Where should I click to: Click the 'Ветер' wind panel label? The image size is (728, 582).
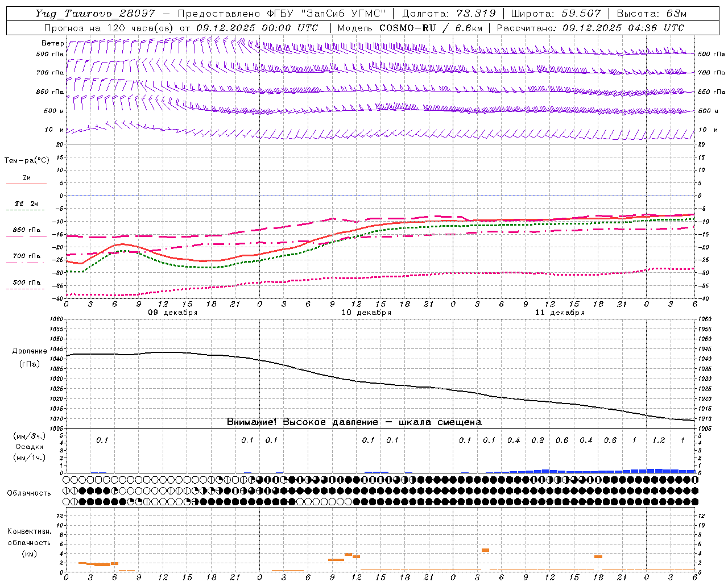point(52,43)
